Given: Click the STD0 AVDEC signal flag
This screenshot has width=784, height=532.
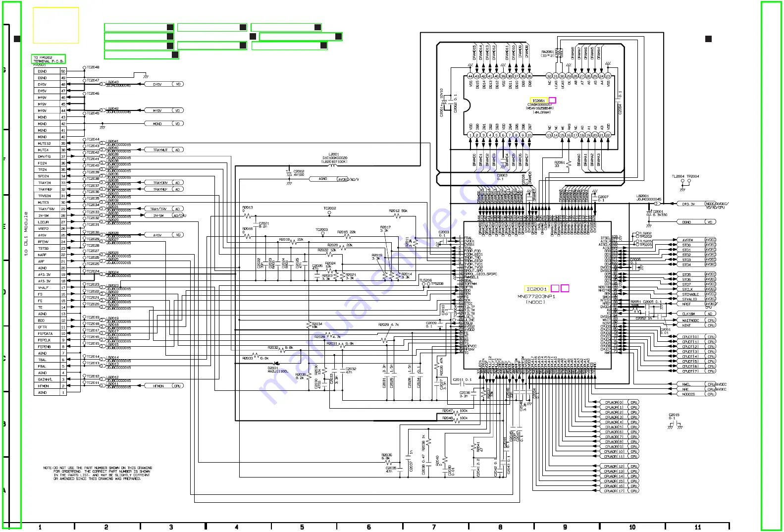Looking at the screenshot, I should [696, 245].
